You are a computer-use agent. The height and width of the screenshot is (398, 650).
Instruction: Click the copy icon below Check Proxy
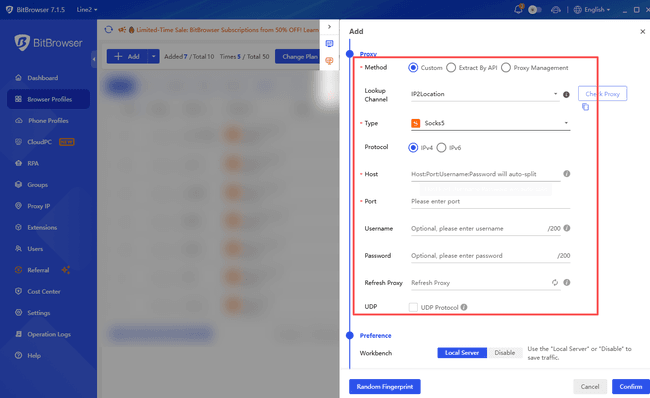(x=585, y=107)
